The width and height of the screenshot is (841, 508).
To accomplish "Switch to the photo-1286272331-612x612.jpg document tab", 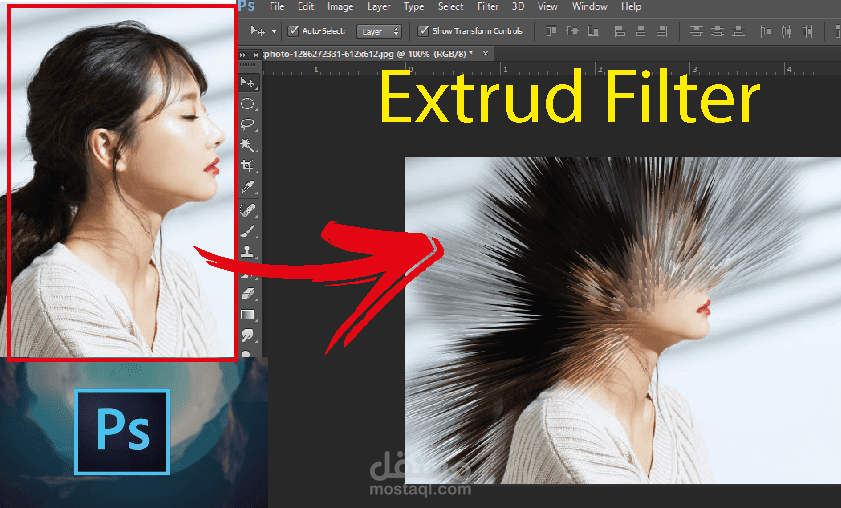I will (367, 54).
